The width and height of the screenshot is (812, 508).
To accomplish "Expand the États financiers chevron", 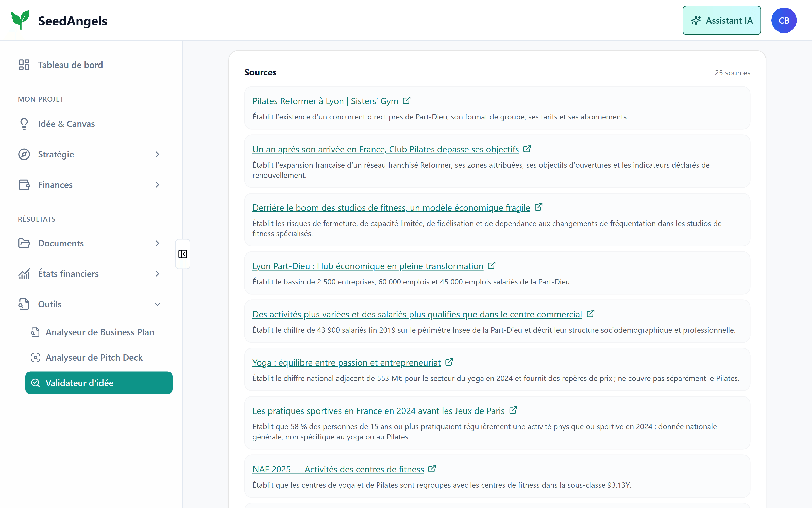I will point(157,274).
